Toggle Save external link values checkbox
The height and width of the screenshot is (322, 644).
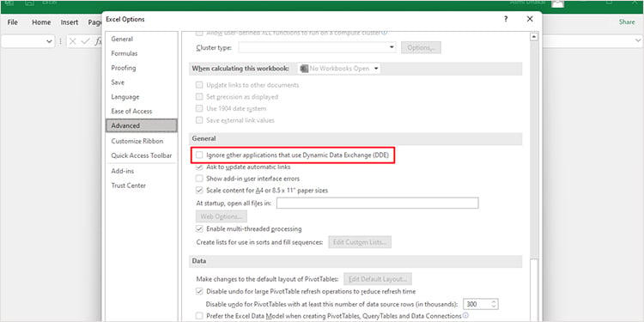click(x=199, y=120)
